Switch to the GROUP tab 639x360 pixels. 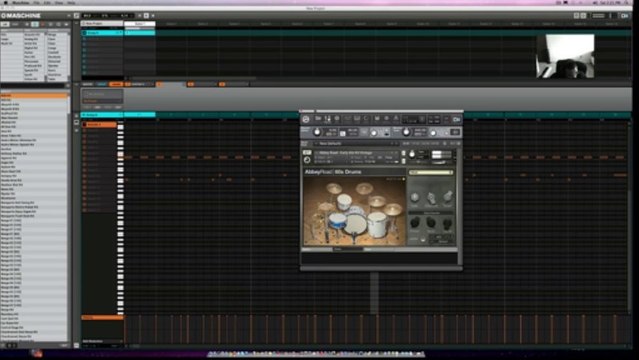pyautogui.click(x=101, y=84)
